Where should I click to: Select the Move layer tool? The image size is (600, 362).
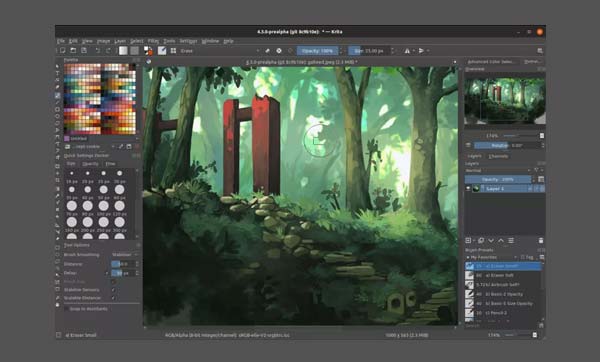coord(57,173)
